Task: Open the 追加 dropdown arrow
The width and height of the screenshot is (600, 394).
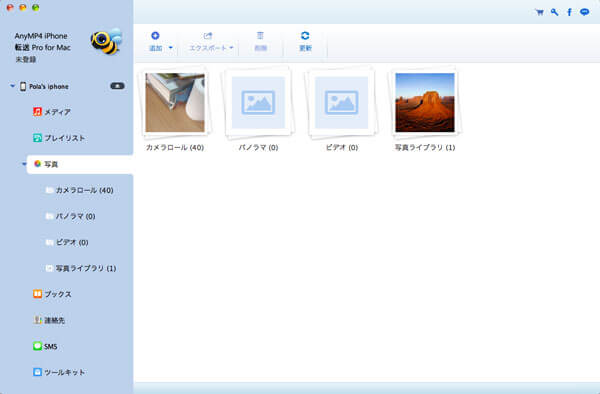Action: [x=171, y=48]
